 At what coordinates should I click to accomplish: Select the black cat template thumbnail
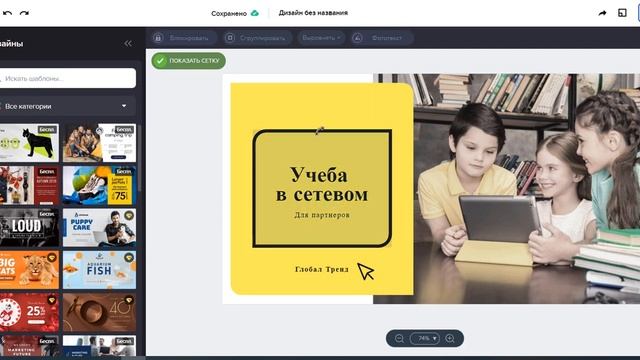(29, 142)
